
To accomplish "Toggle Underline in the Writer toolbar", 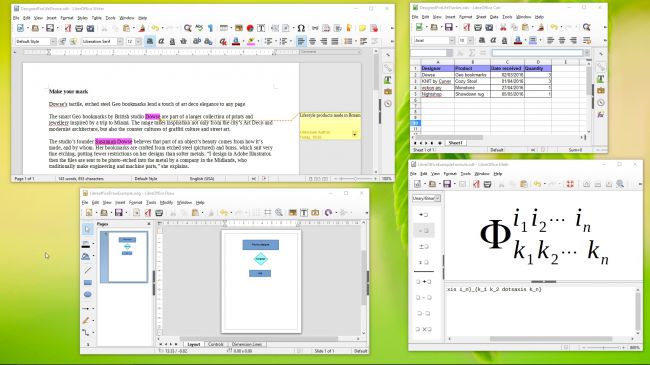I will (x=172, y=41).
